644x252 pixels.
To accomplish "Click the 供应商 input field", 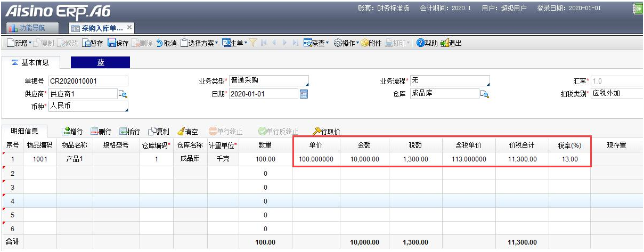I will pyautogui.click(x=83, y=94).
